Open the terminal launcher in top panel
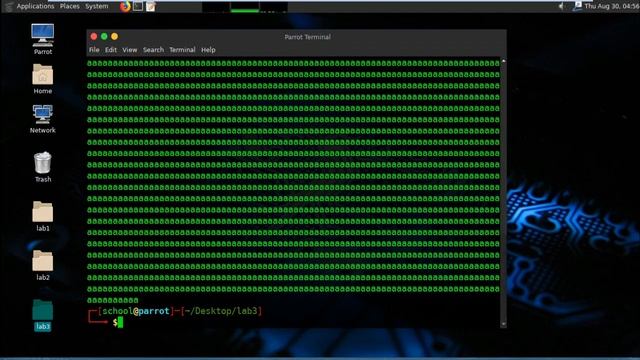This screenshot has width=640, height=360. coord(138,6)
